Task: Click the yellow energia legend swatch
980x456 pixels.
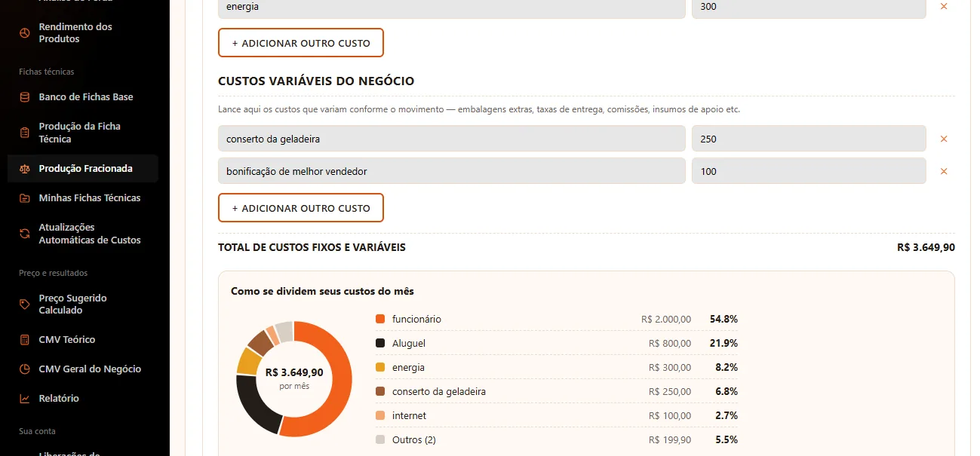Action: tap(380, 368)
